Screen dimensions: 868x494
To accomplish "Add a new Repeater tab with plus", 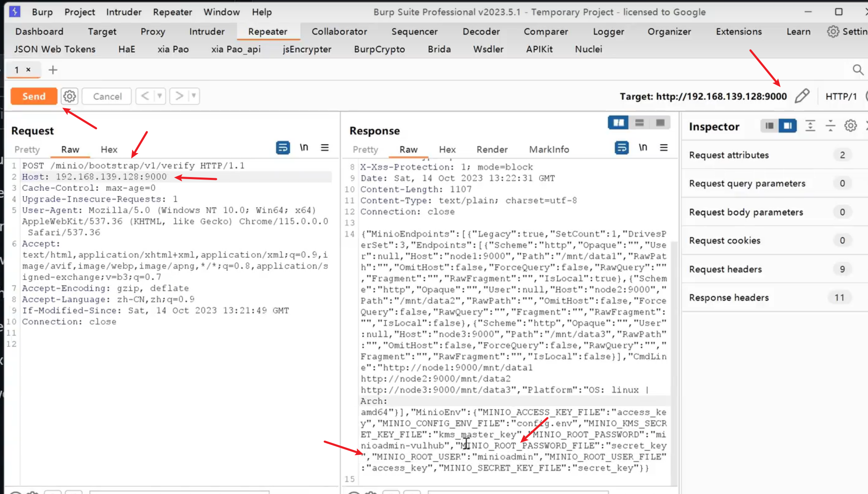I will pyautogui.click(x=53, y=70).
